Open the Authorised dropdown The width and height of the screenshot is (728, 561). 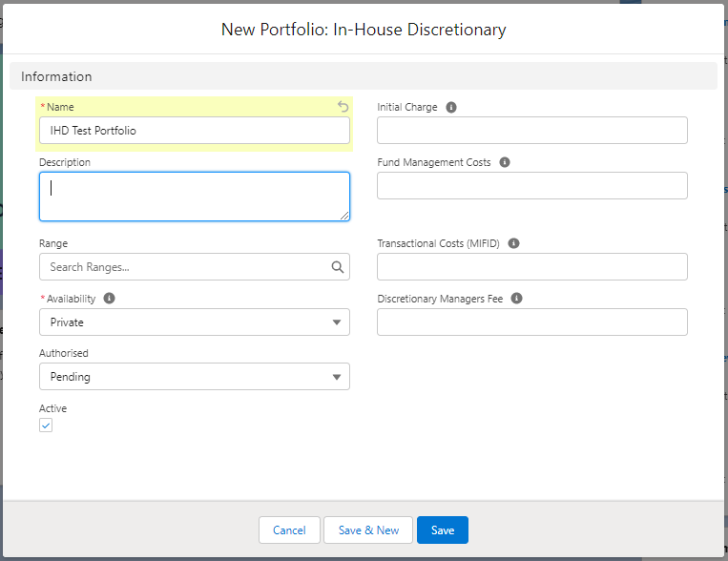(x=195, y=377)
